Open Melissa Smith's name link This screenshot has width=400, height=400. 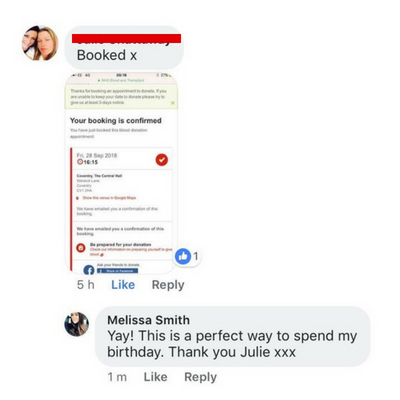coord(148,320)
